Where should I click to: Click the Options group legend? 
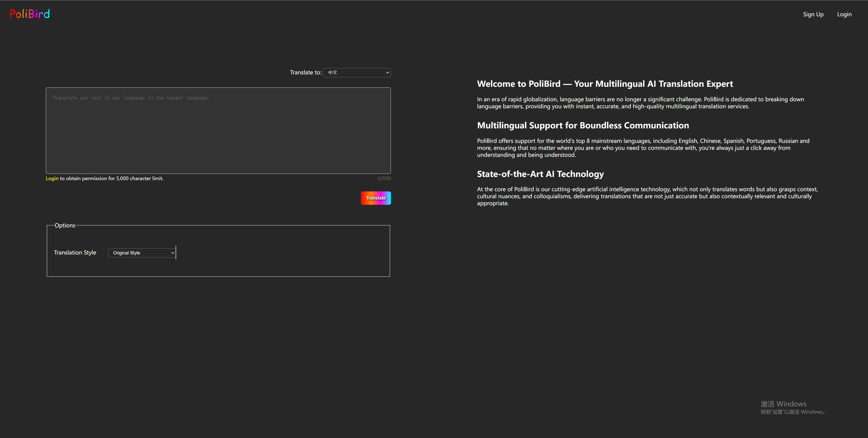65,225
